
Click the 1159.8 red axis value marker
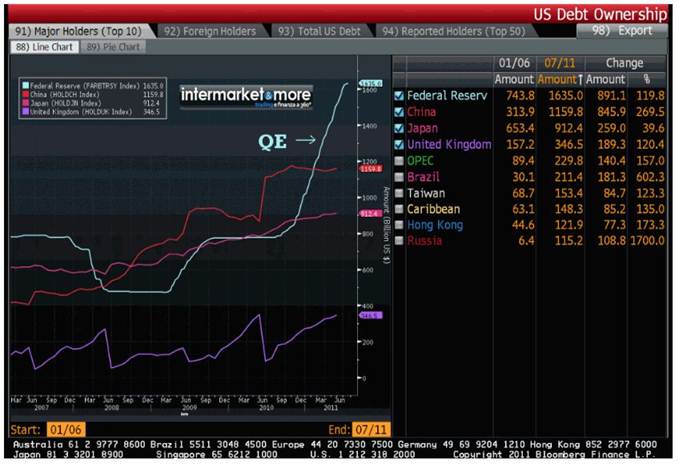pos(371,168)
